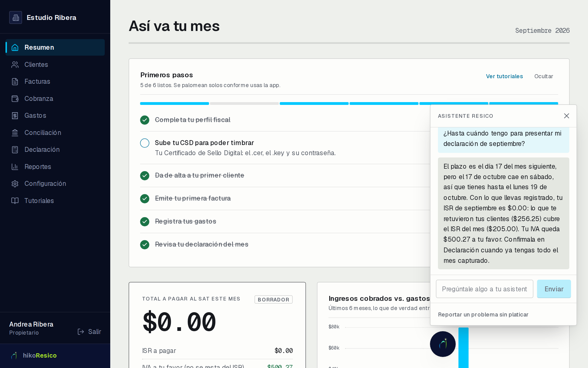Select Resumen in the sidebar menu
The height and width of the screenshot is (368, 588).
(x=55, y=47)
